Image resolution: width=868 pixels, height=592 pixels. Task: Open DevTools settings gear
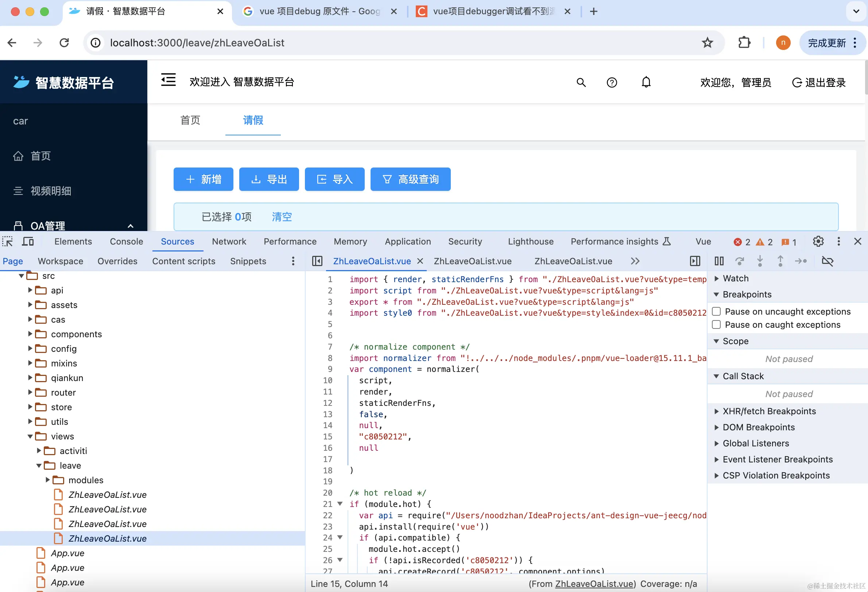(x=818, y=241)
